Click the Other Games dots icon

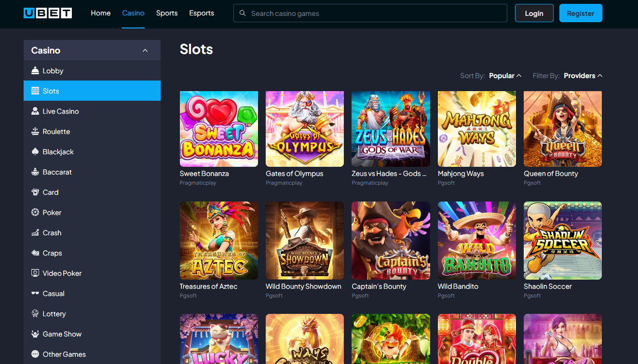35,354
